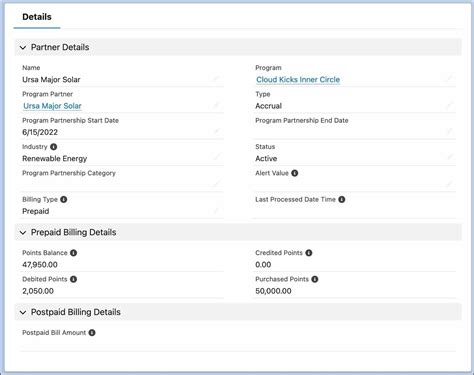
Task: Click the Program Partnership End Date label
Action: (302, 120)
